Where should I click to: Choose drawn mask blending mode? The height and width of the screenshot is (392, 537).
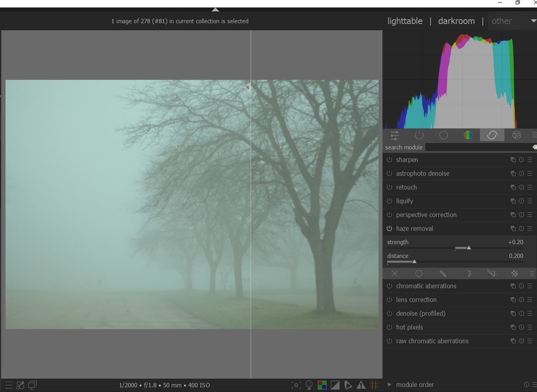[x=443, y=273]
